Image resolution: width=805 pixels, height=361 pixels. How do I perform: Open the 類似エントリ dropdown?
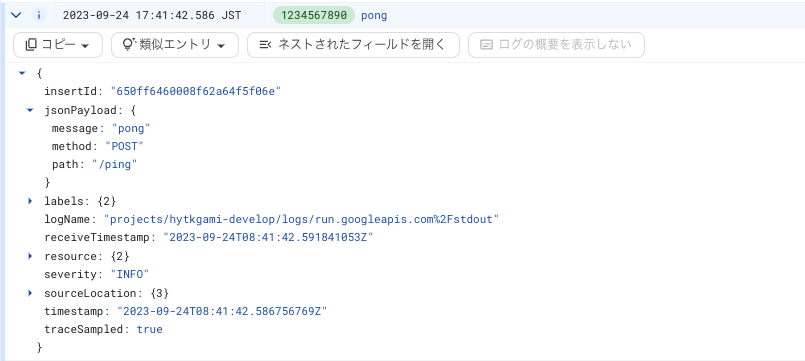point(175,45)
